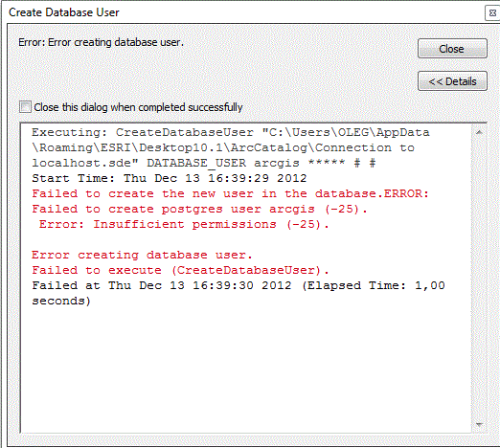Screen dimensions: 500x448
Task: Click the red 'Error creating database user.' log line
Action: pos(142,255)
